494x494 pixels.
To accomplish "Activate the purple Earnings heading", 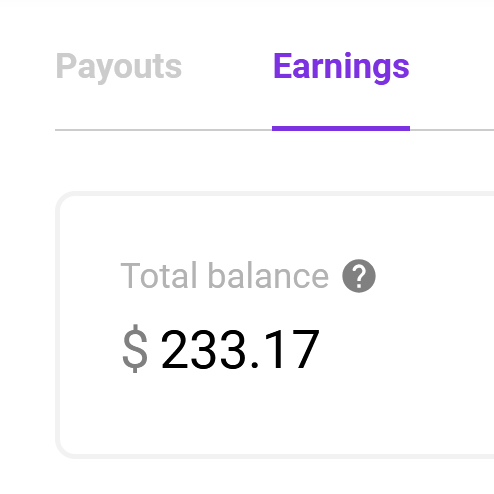I will tap(341, 67).
